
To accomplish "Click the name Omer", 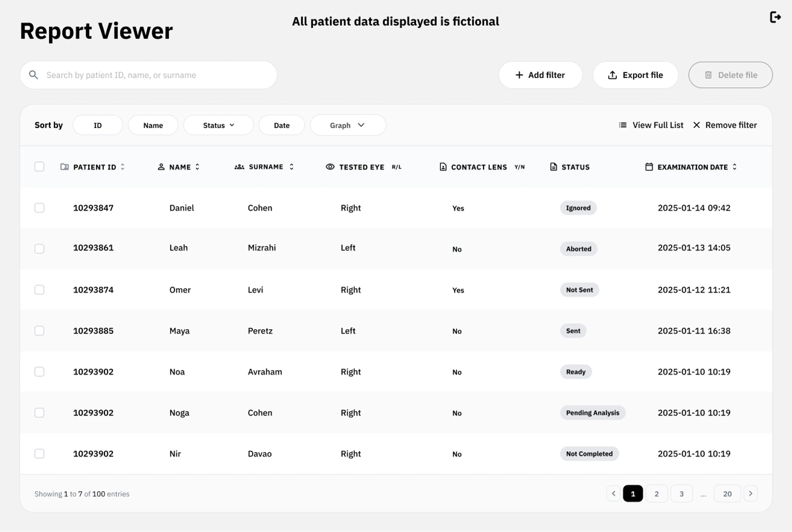I will (180, 290).
